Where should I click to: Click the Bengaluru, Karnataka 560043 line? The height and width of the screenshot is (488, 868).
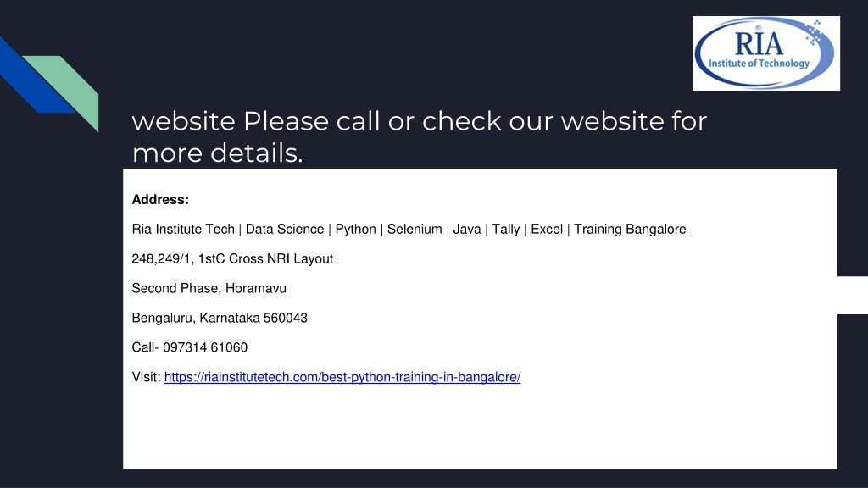pos(220,319)
